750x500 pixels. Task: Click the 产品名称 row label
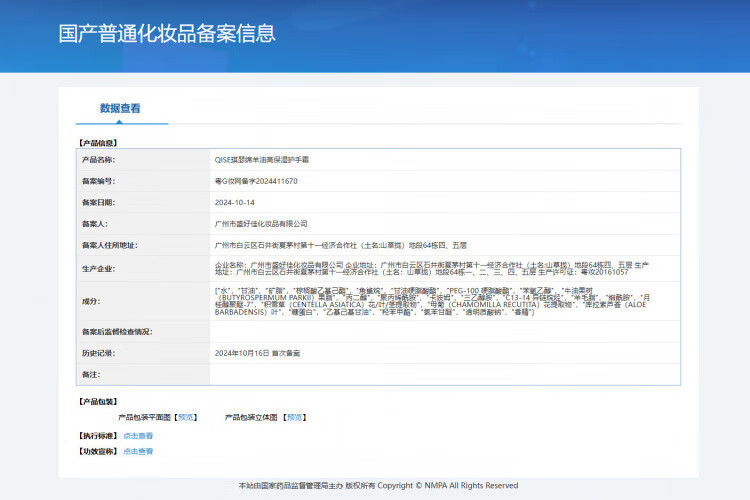(98, 159)
